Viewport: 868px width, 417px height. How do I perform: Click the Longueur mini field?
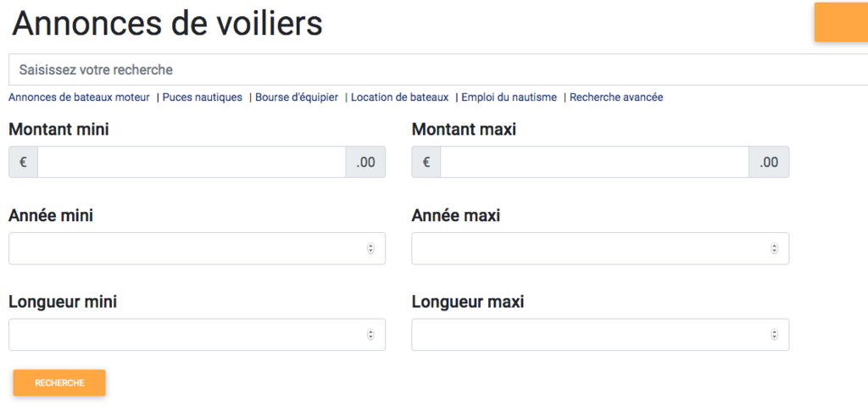click(186, 335)
